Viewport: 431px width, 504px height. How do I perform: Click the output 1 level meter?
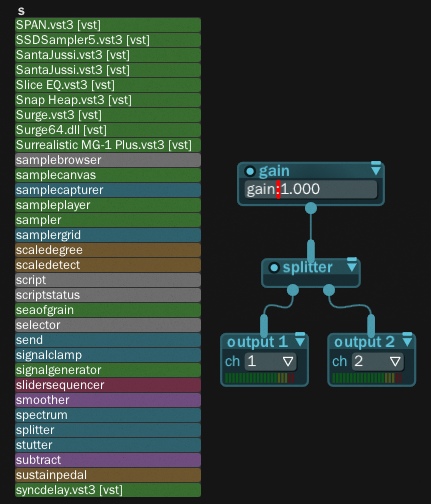click(260, 378)
